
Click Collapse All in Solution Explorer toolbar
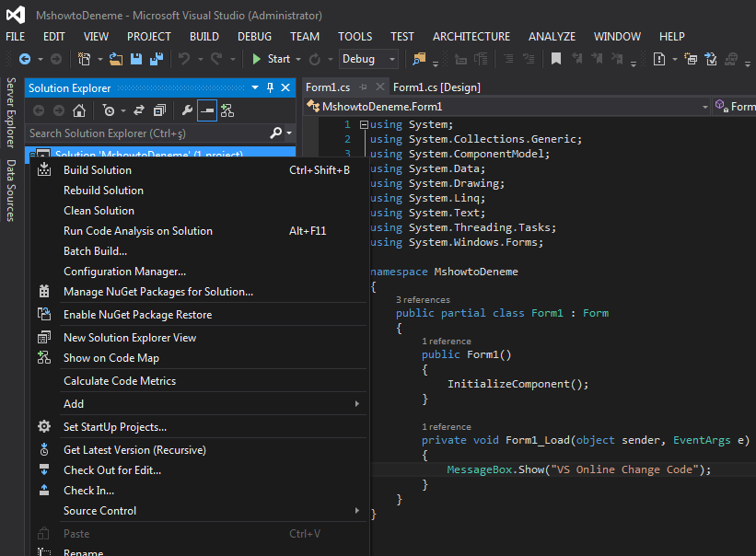tap(159, 110)
